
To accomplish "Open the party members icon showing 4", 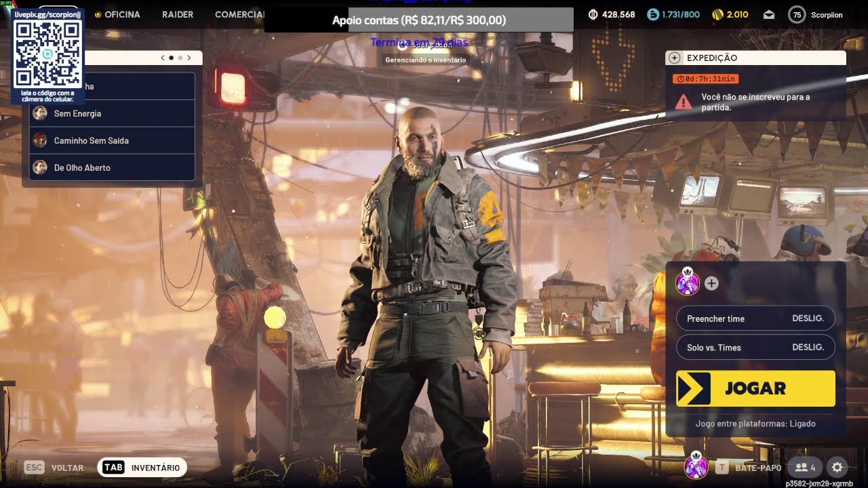I will coord(805,467).
